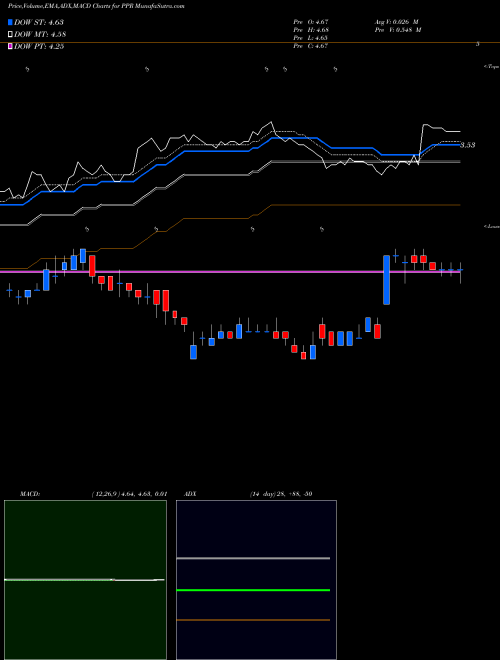Click the 'Pre C: 4.67' close value
This screenshot has height=660, width=500.
click(311, 46)
